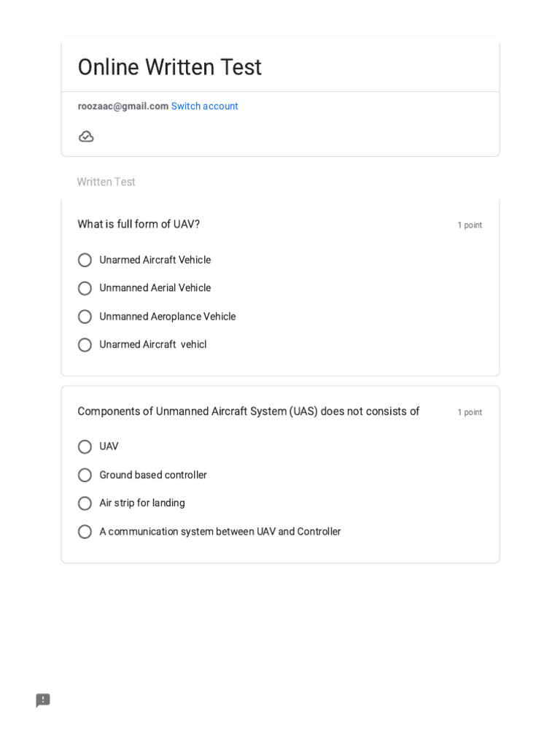Click the cloud saved-draft status icon
The image size is (560, 747).
86,136
